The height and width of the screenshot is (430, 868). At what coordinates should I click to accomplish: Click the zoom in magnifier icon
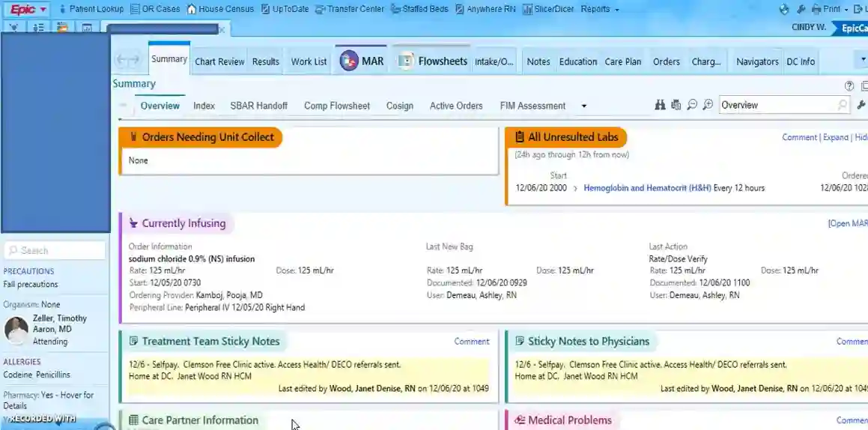(708, 105)
